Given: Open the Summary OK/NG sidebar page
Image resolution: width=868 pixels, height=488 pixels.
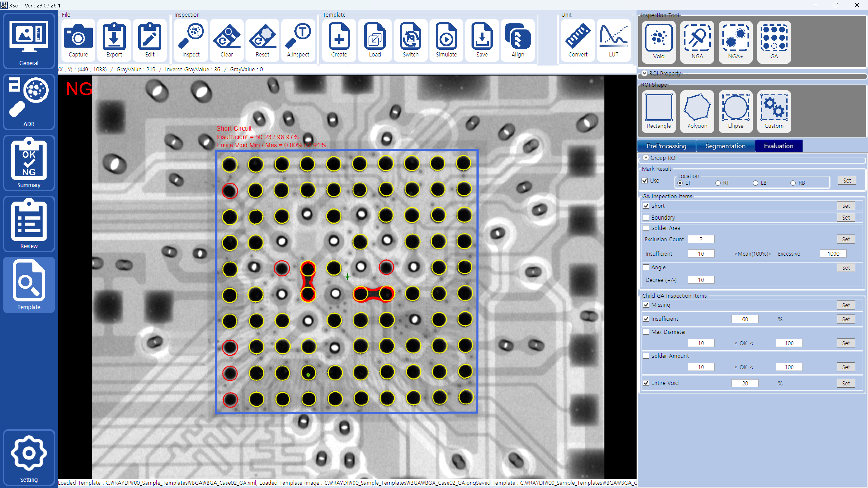Looking at the screenshot, I should 29,163.
